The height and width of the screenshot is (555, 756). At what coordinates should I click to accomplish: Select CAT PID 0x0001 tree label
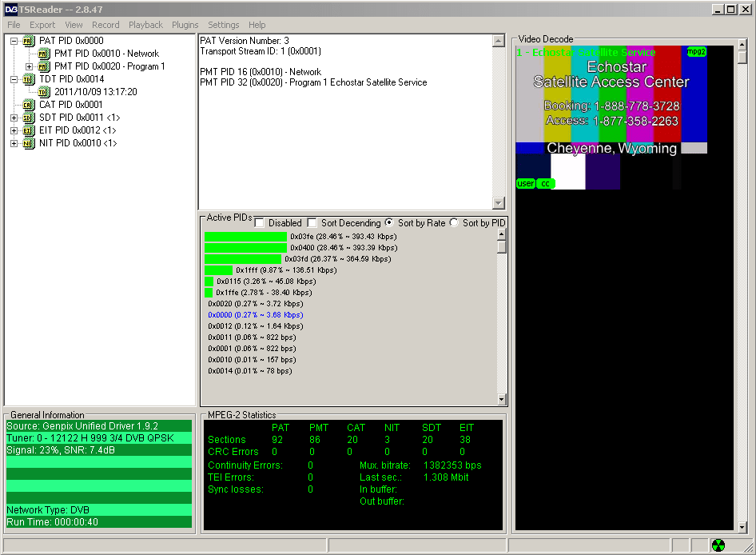[71, 105]
